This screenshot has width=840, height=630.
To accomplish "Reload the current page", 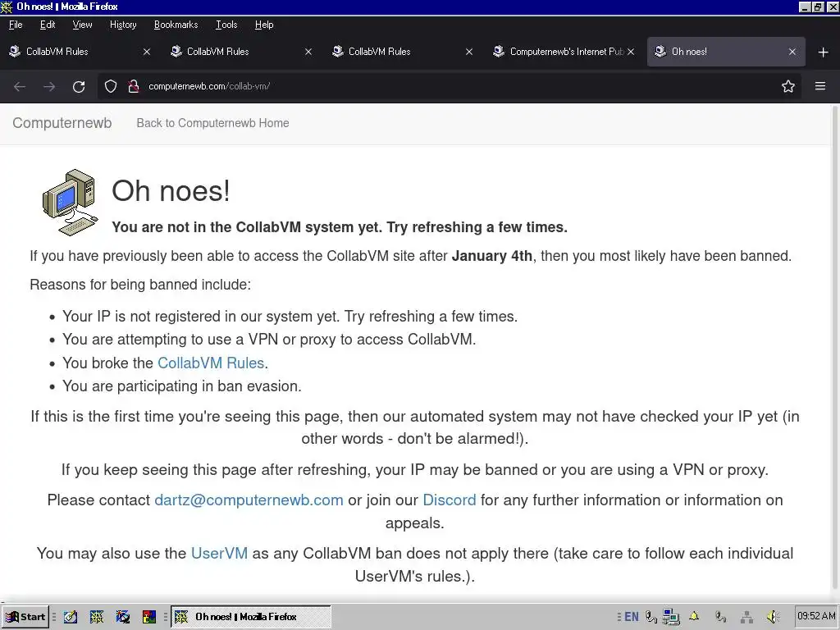I will tap(79, 86).
